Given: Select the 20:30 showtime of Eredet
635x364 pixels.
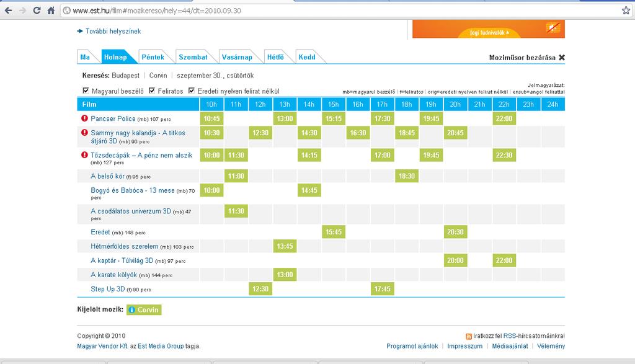Looking at the screenshot, I should [456, 232].
